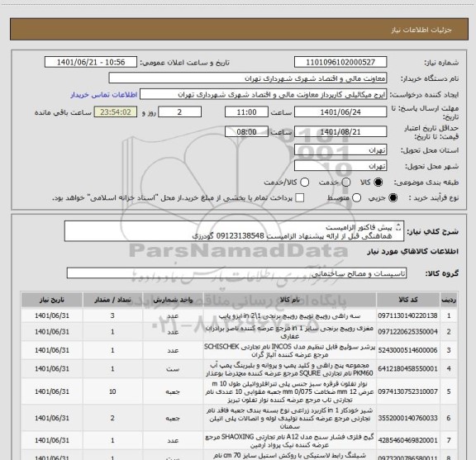Open buyer contact info link اطلاعات تماس خریدار

tap(104, 95)
